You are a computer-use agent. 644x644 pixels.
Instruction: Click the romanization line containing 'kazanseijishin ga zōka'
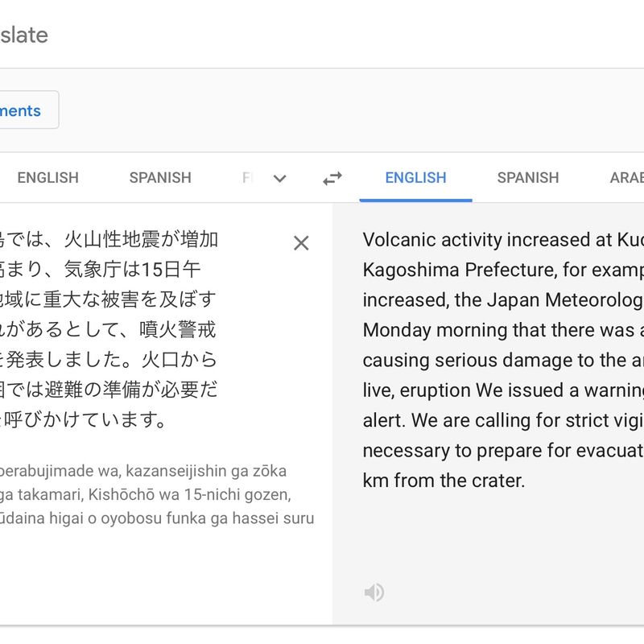[x=143, y=471]
